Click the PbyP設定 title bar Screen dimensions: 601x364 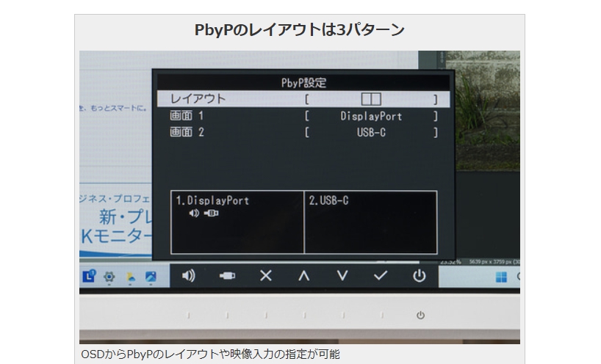pyautogui.click(x=303, y=83)
